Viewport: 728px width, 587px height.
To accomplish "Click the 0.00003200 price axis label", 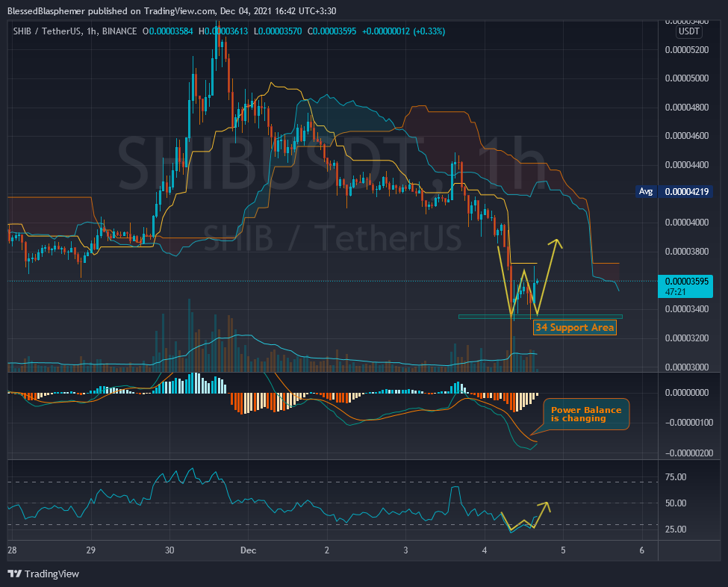I will pos(687,338).
